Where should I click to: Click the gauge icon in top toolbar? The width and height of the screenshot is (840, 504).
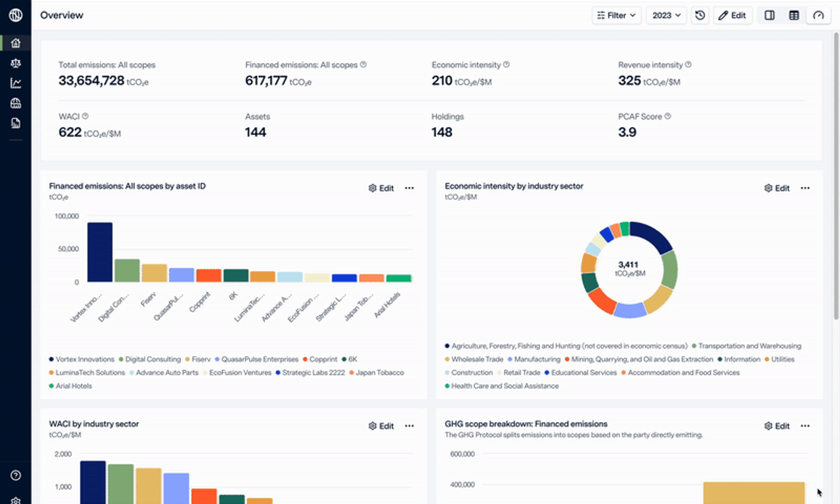click(x=818, y=15)
